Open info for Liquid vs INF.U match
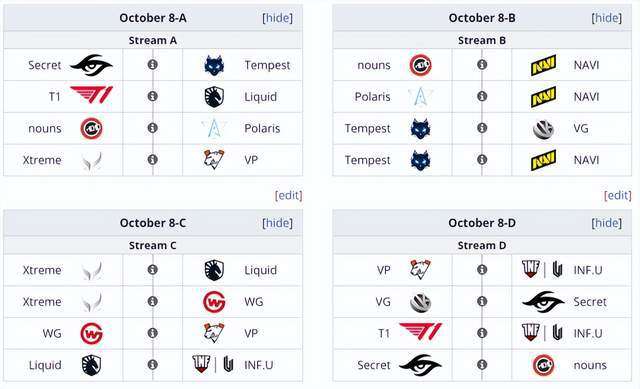The width and height of the screenshot is (640, 389). [x=153, y=365]
